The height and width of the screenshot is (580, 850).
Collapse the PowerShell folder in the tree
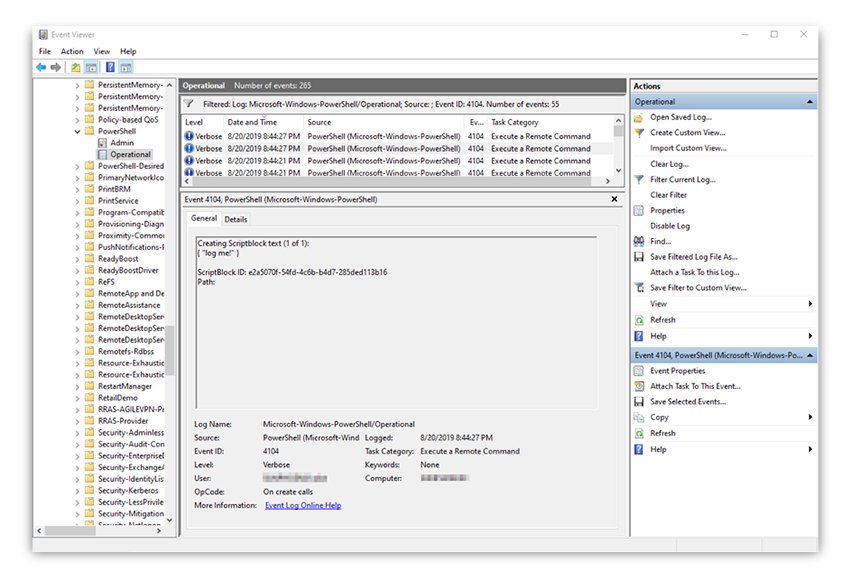(x=77, y=131)
